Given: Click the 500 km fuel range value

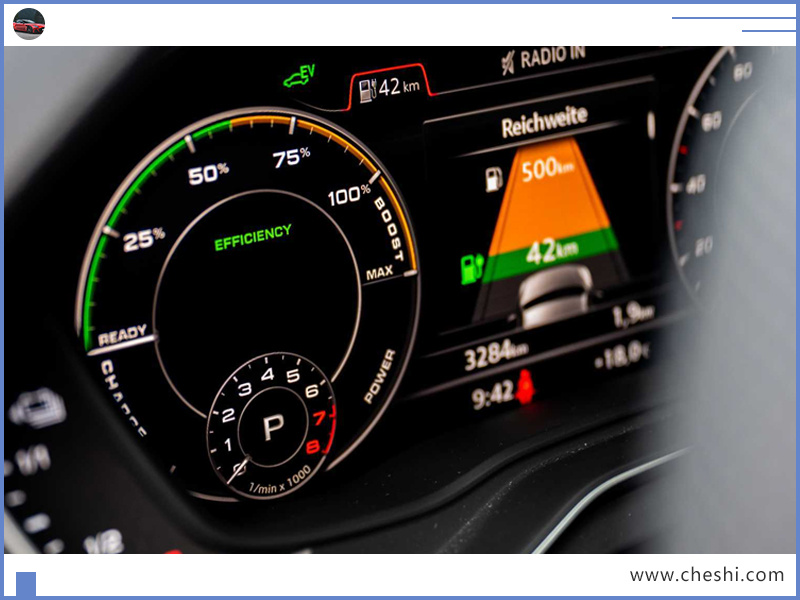Looking at the screenshot, I should tap(547, 169).
